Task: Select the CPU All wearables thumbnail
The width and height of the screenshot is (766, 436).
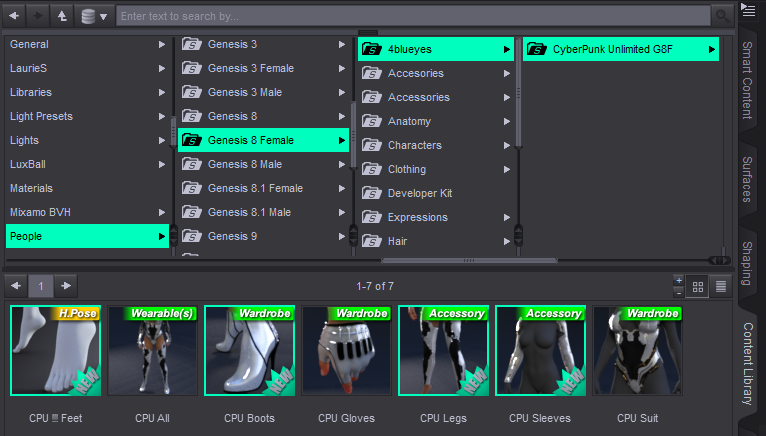Action: coord(152,350)
